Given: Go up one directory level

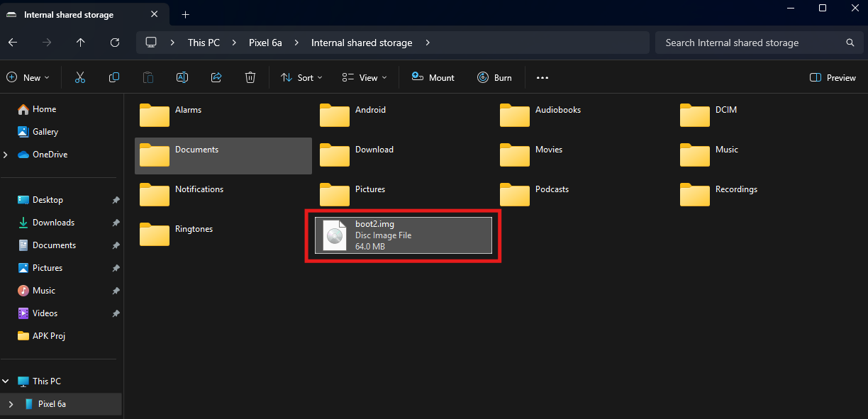Looking at the screenshot, I should [81, 43].
